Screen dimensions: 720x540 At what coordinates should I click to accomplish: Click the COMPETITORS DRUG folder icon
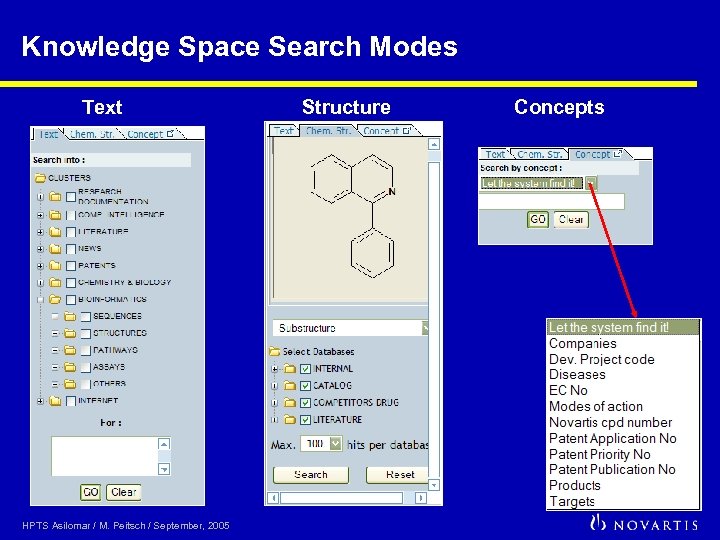point(290,403)
